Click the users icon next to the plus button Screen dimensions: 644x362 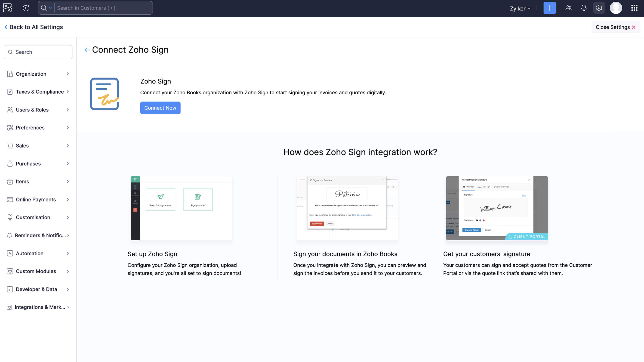568,8
